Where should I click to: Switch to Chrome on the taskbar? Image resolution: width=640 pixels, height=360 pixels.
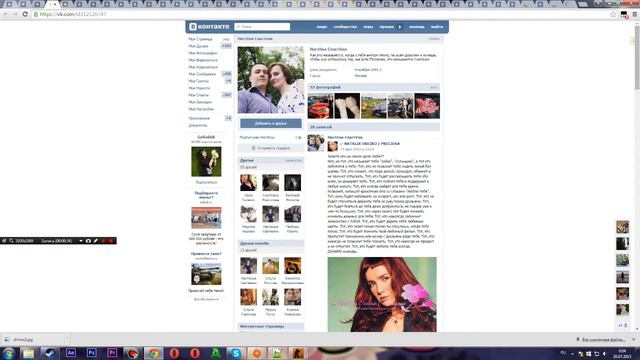tap(153, 353)
